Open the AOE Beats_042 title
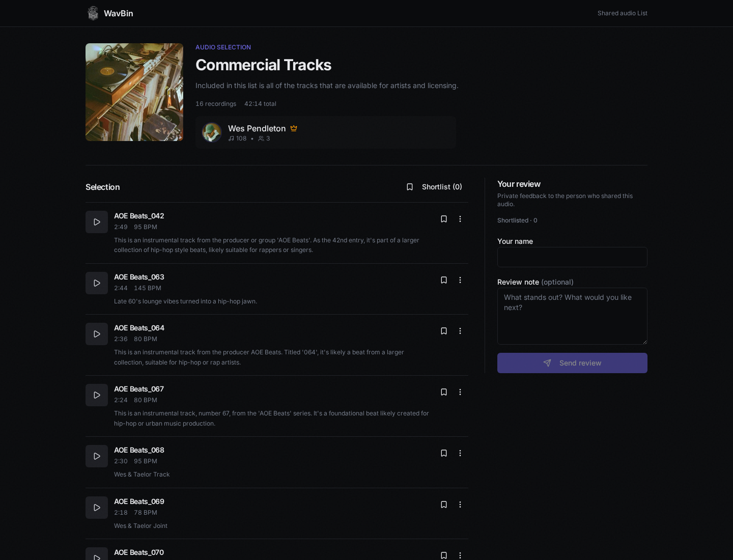This screenshot has width=733, height=560. [139, 216]
